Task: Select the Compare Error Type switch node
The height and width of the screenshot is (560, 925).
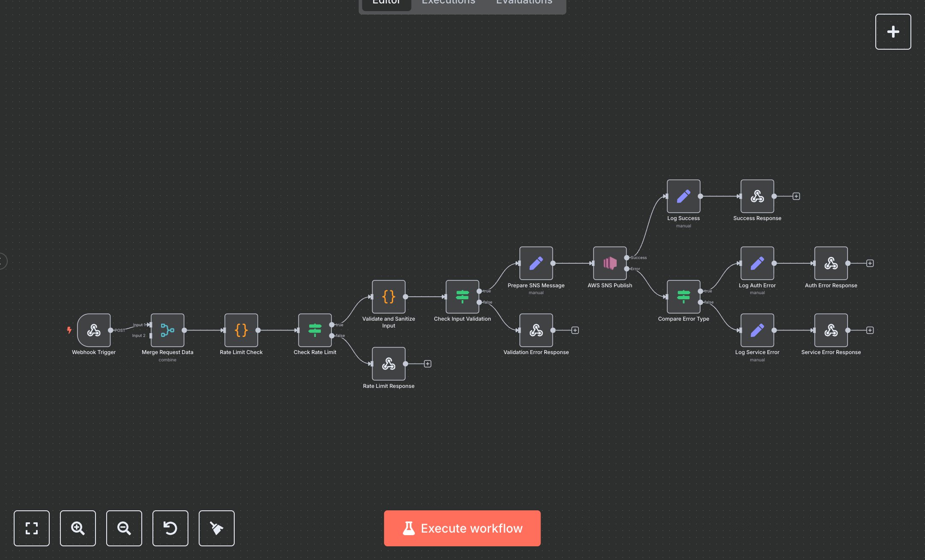Action: tap(683, 297)
